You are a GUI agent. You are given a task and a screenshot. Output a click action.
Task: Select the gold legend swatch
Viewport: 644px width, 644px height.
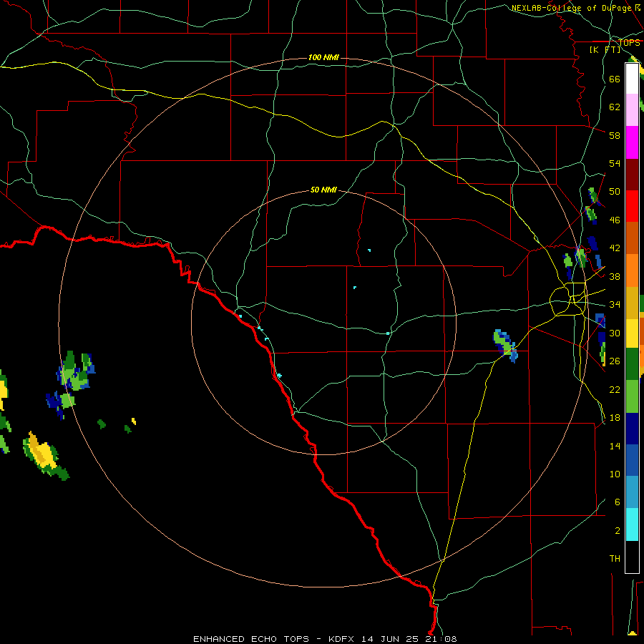pyautogui.click(x=632, y=303)
